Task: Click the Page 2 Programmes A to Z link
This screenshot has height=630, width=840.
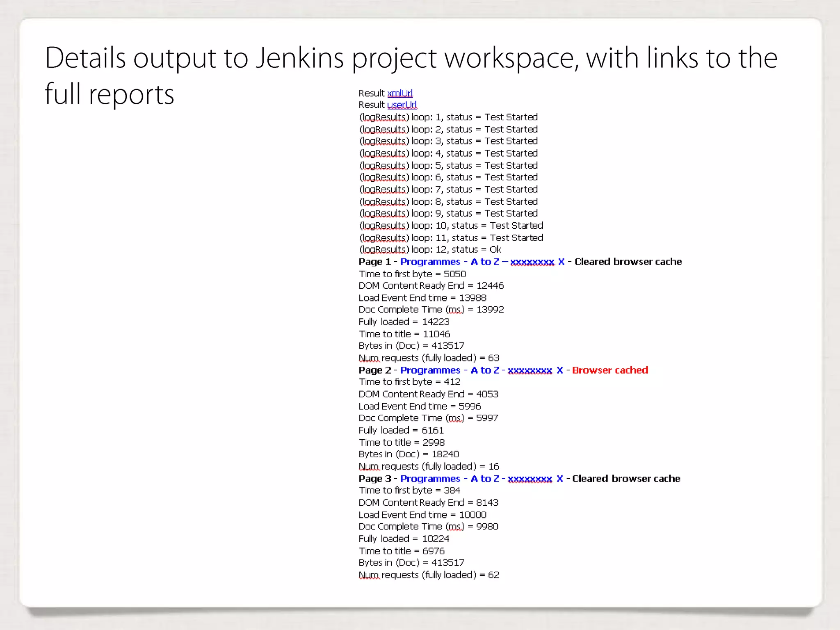Action: tap(482, 370)
